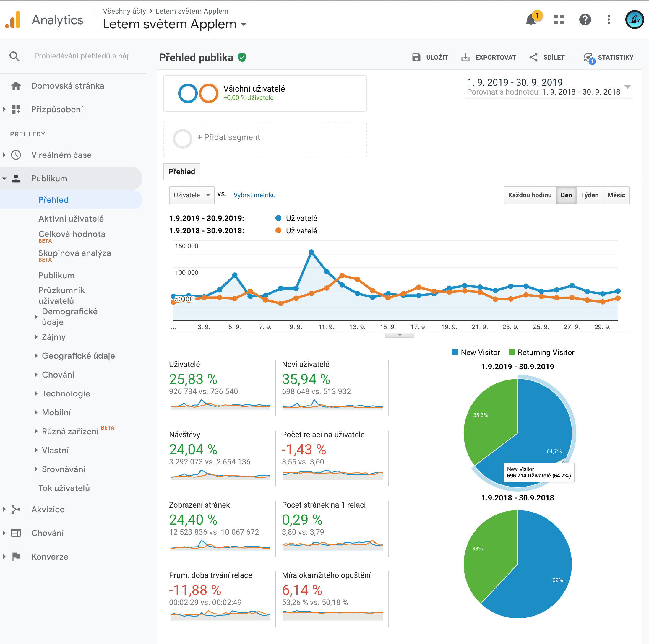Open the notifications bell
This screenshot has width=649, height=644.
tap(531, 19)
